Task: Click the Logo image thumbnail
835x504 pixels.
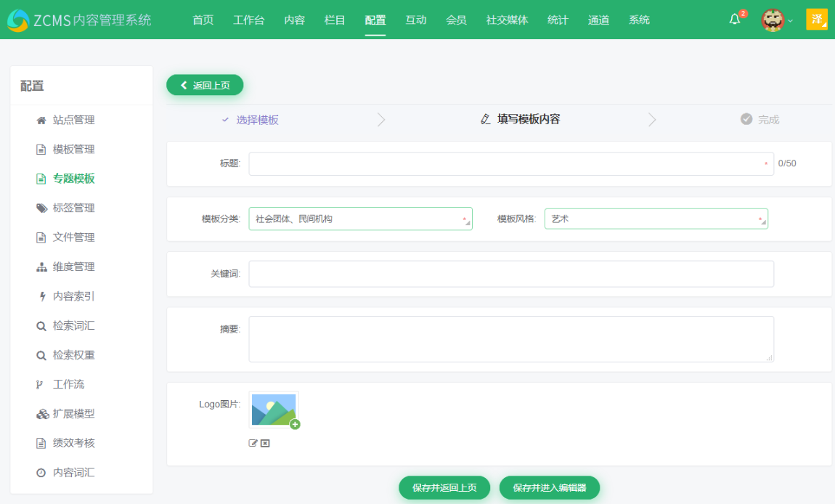Action: 273,409
